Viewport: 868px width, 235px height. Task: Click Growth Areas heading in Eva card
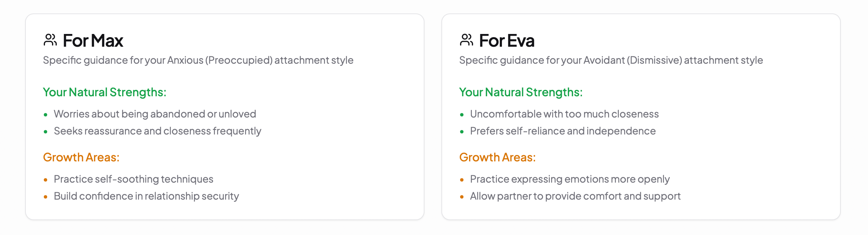tap(497, 157)
